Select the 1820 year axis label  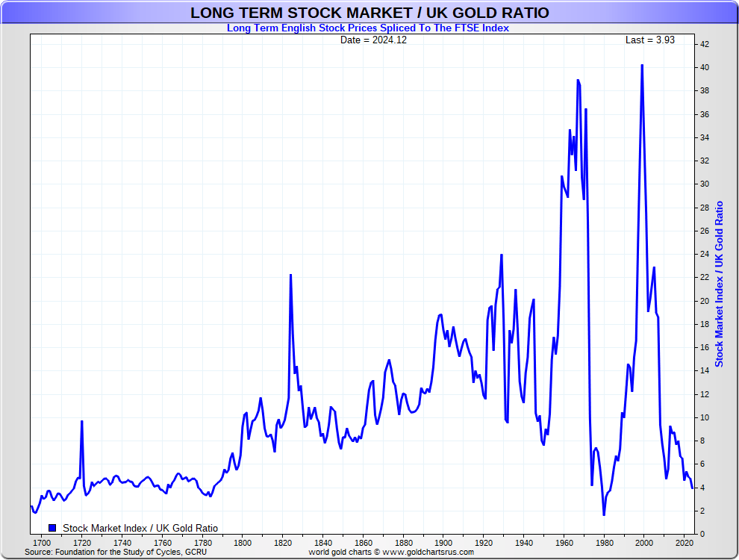[x=283, y=543]
